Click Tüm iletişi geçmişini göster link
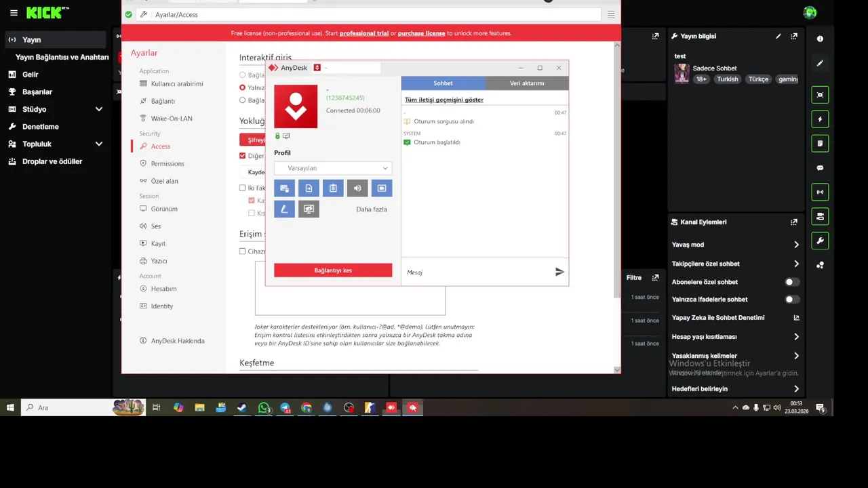Viewport: 868px width, 488px height. click(444, 100)
